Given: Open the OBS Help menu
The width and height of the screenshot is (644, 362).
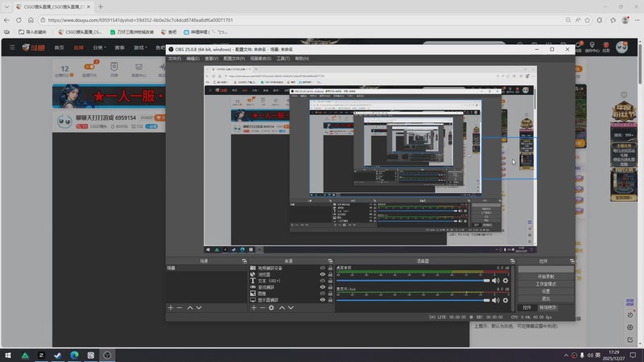Looking at the screenshot, I should (302, 59).
